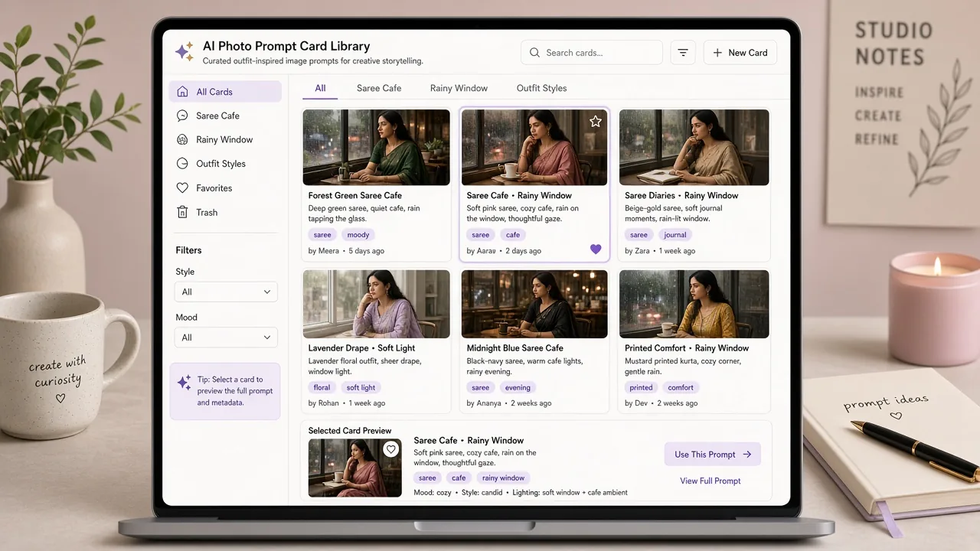Click the floral tag on Lavender Drape card
Screen dimensions: 980x551
322,388
